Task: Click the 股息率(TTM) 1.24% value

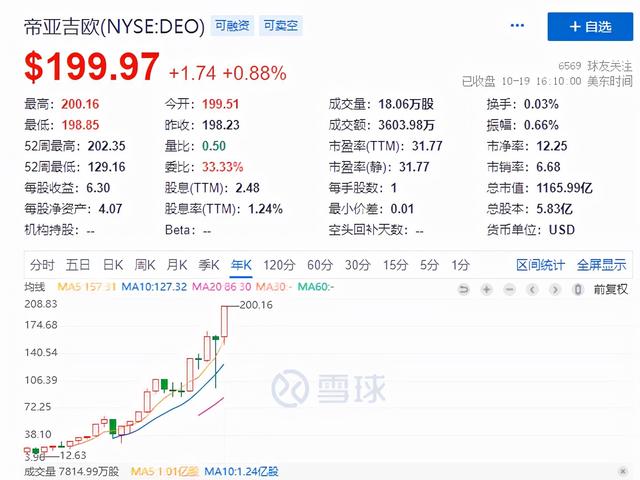Action: point(265,209)
